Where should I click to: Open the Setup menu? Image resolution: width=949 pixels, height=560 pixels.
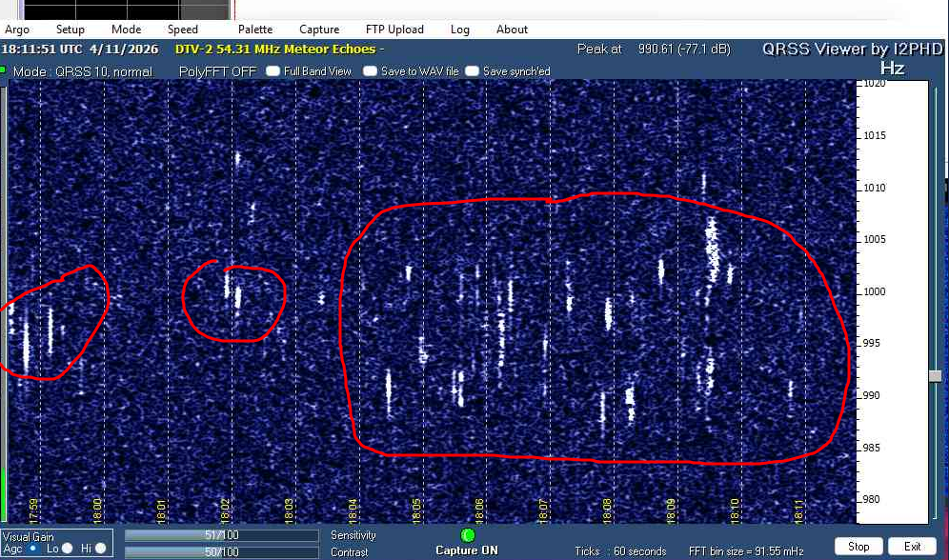(70, 30)
